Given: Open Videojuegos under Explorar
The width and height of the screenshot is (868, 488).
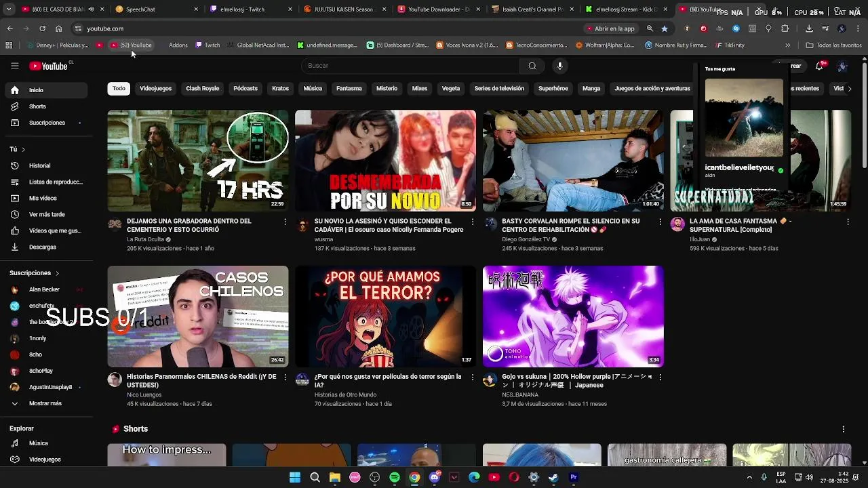Looking at the screenshot, I should (x=45, y=460).
